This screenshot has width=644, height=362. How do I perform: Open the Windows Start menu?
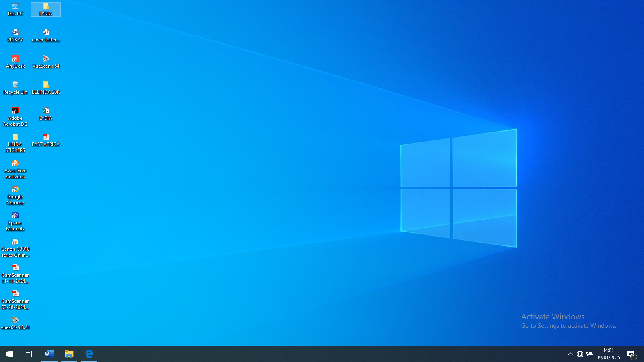pyautogui.click(x=10, y=354)
